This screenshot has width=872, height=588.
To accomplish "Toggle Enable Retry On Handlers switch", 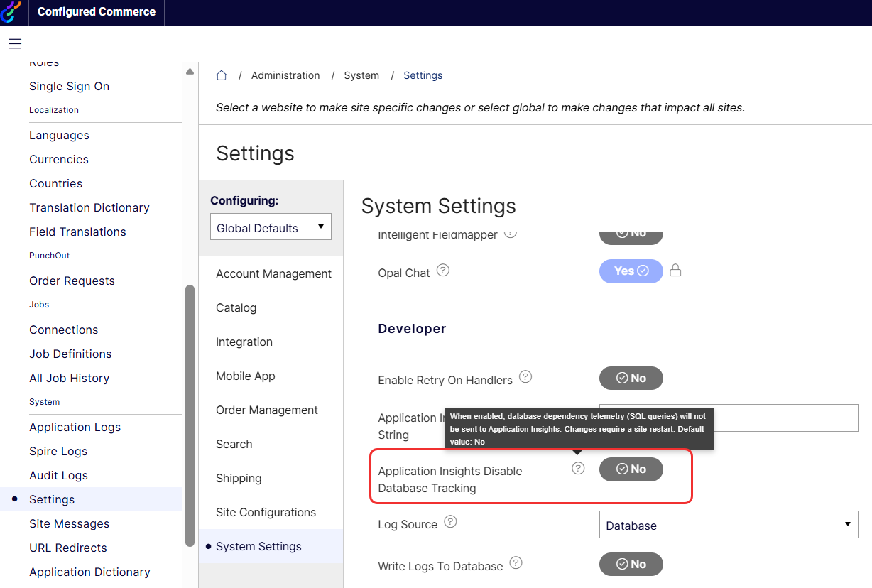I will (x=631, y=379).
